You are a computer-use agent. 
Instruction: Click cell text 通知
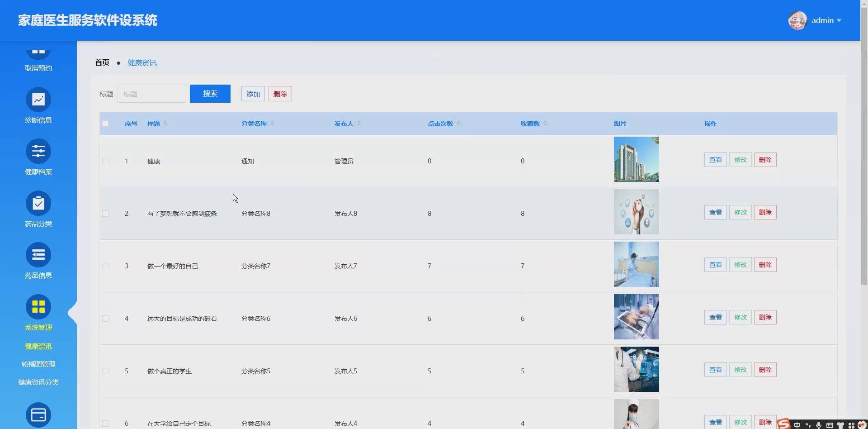pyautogui.click(x=248, y=161)
